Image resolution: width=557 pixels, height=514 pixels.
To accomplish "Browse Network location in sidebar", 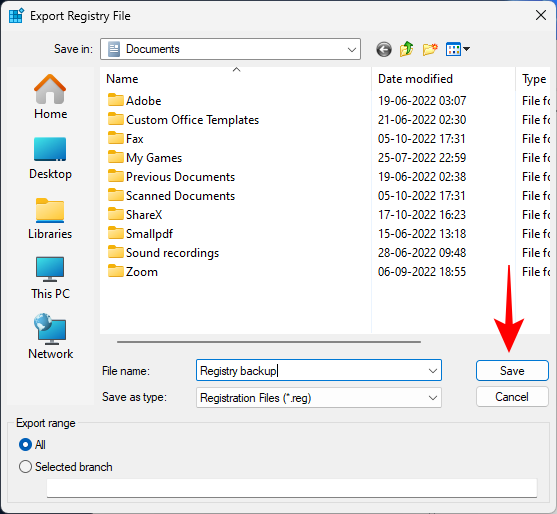I will [50, 337].
